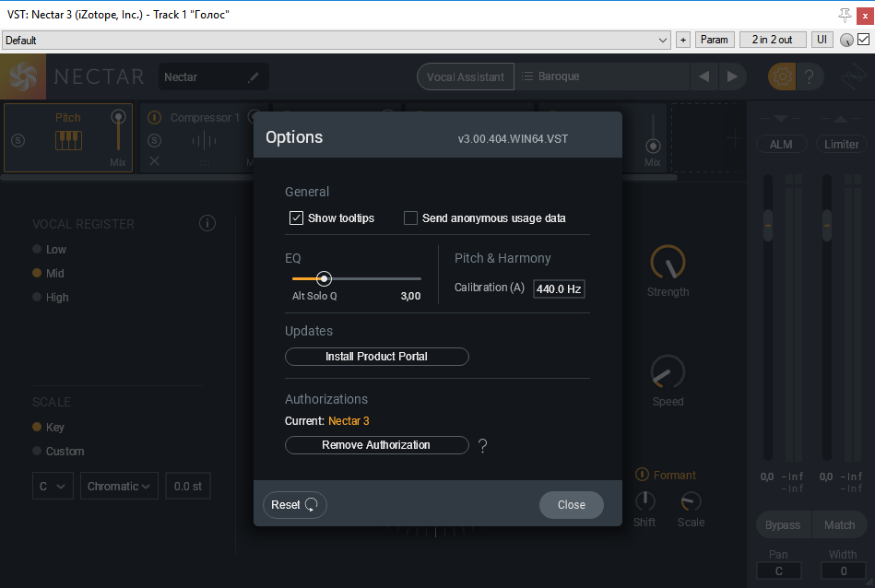
Task: Select the Pitch module piano icon
Action: point(68,140)
